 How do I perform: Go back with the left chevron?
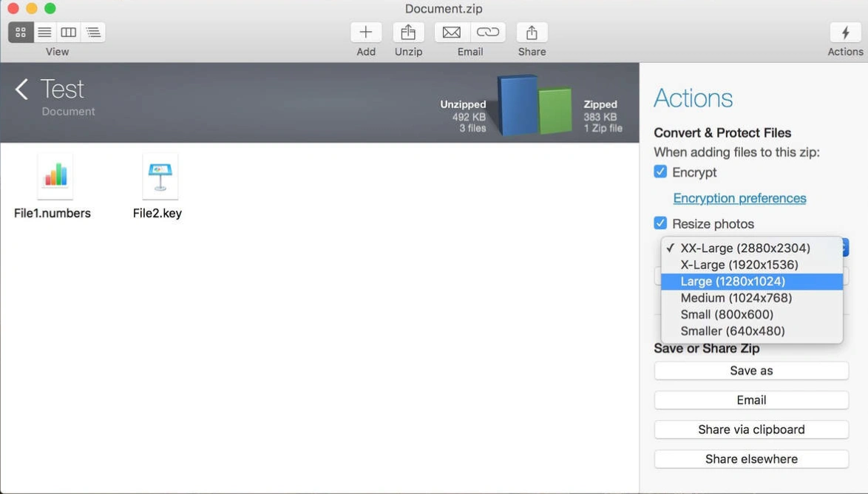pyautogui.click(x=21, y=89)
